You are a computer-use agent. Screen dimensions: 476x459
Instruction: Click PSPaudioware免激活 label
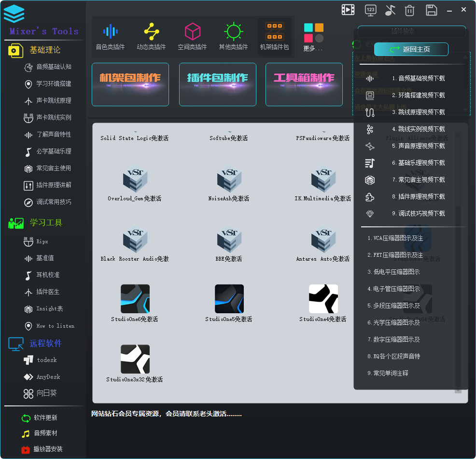[322, 138]
